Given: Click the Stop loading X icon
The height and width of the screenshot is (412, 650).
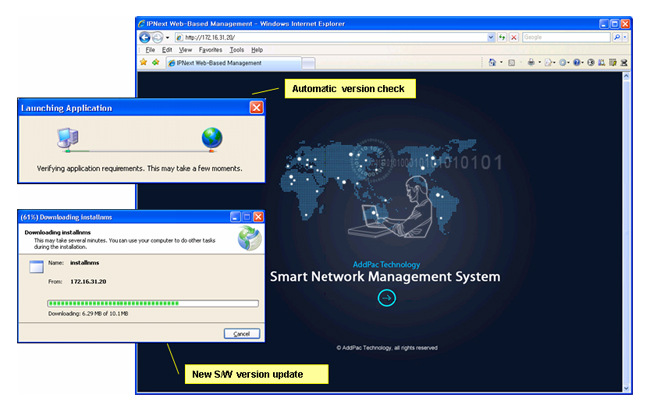Looking at the screenshot, I should click(514, 36).
